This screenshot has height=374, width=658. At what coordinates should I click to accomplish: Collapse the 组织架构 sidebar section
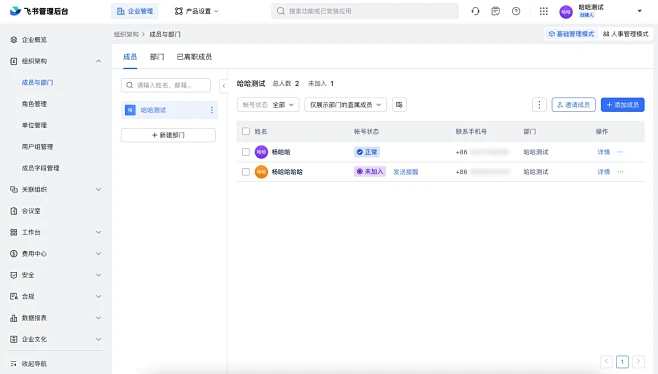[98, 61]
